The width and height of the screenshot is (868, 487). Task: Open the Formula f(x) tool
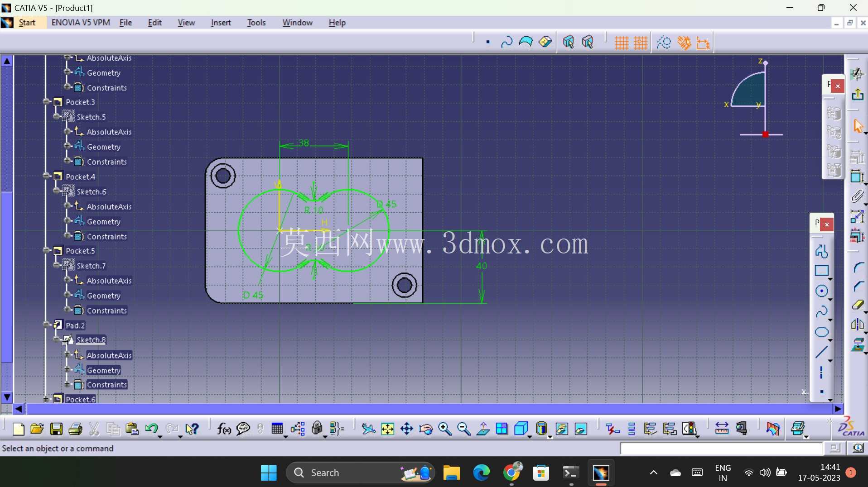(224, 429)
